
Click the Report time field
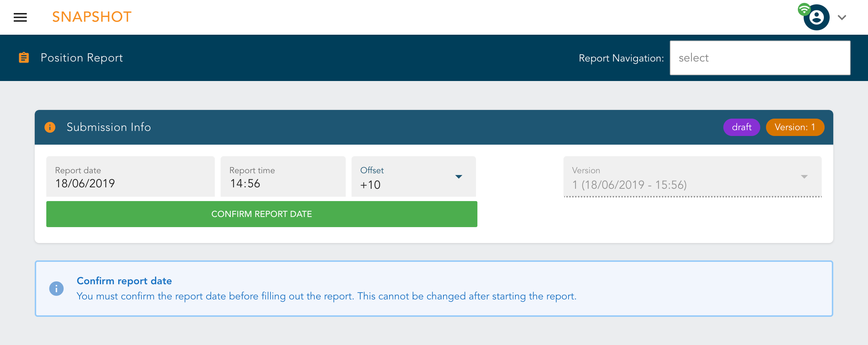[x=283, y=176]
